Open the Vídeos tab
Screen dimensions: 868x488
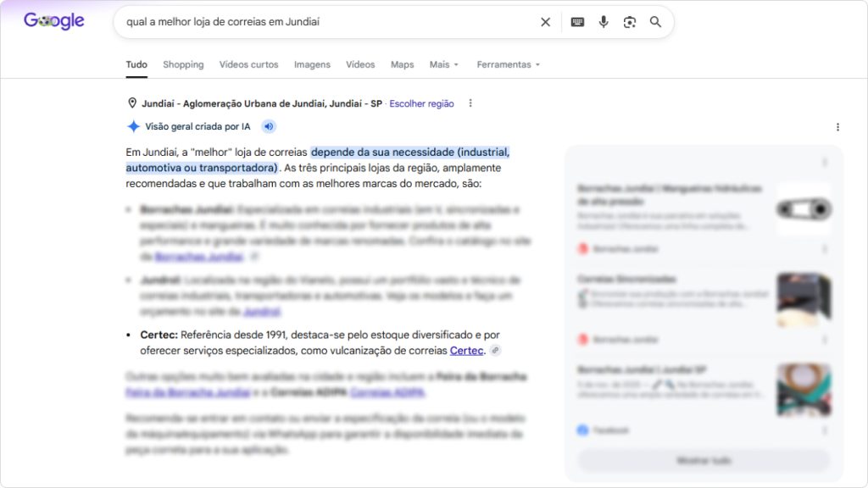pyautogui.click(x=360, y=64)
